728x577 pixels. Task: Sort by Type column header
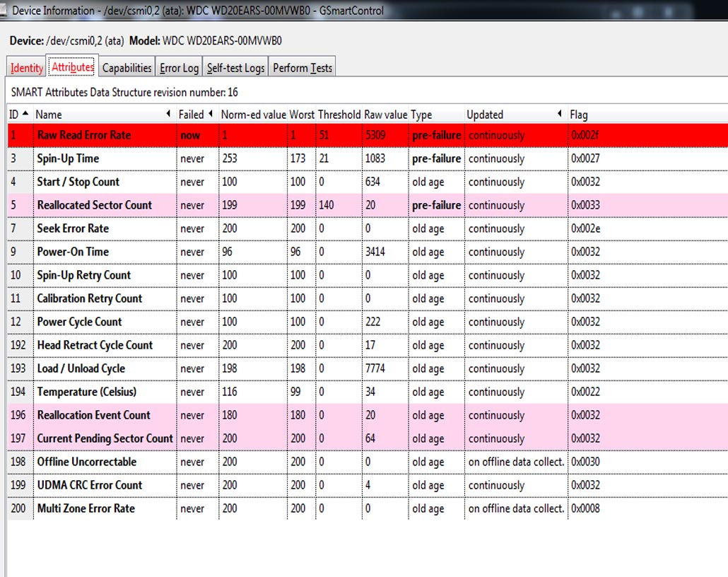436,115
